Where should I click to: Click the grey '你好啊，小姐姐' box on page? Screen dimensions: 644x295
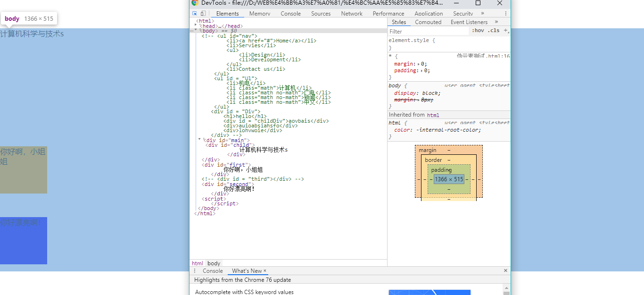[x=24, y=170]
